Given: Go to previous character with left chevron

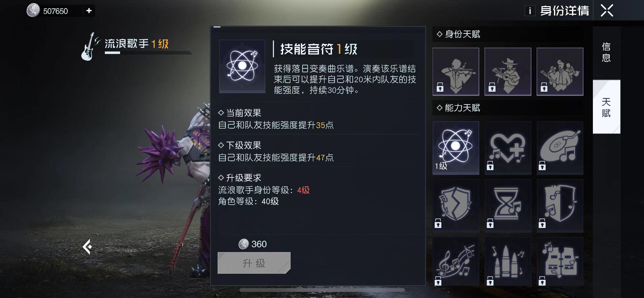Looking at the screenshot, I should pos(87,247).
